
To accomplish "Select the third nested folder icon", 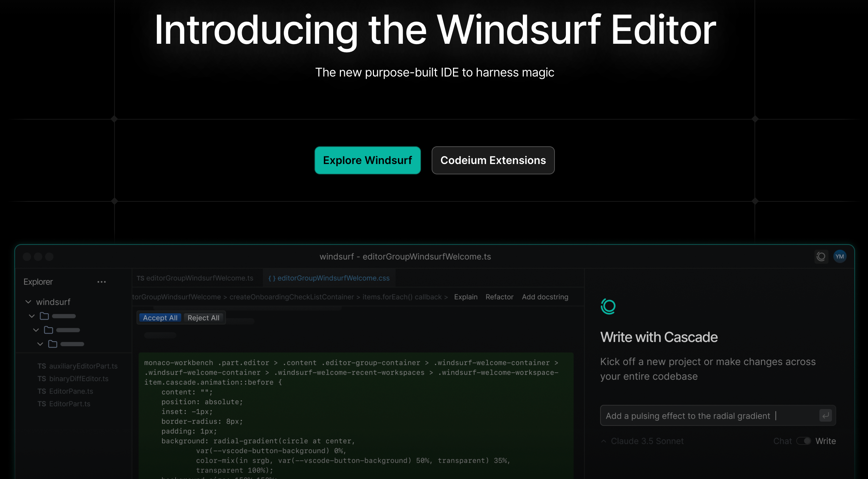I will click(x=52, y=344).
